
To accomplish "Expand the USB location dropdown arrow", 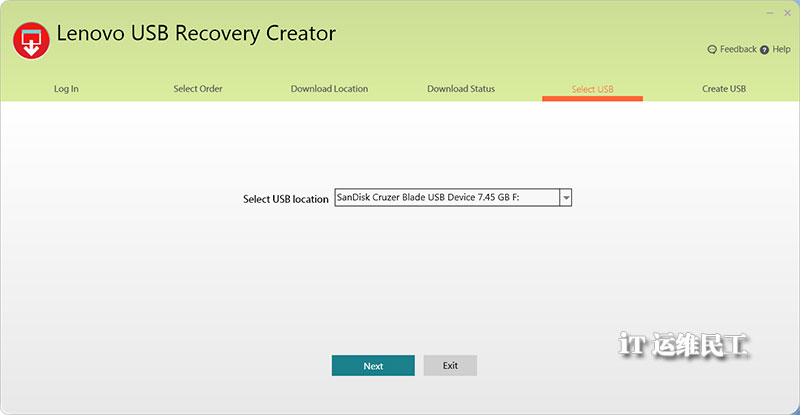I will (566, 198).
